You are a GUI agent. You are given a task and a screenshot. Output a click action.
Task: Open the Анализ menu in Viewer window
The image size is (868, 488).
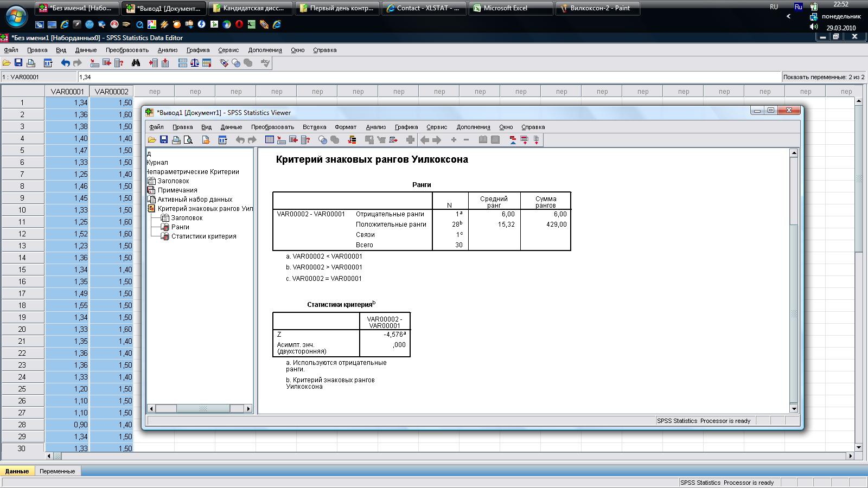[x=375, y=127]
